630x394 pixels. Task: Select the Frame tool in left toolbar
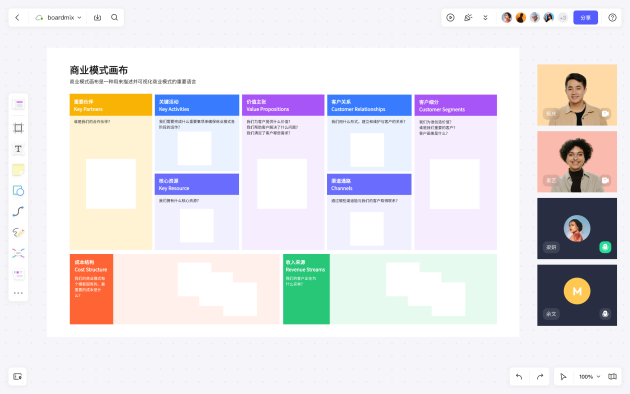(18, 128)
